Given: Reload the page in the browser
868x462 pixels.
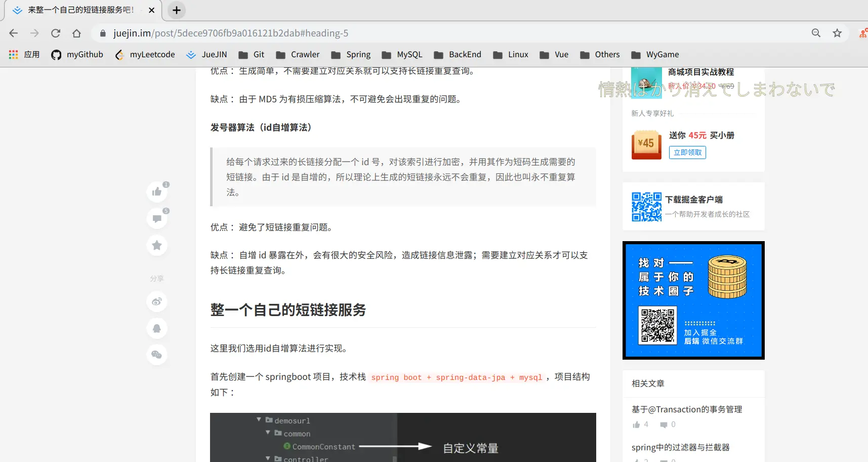Looking at the screenshot, I should (56, 33).
